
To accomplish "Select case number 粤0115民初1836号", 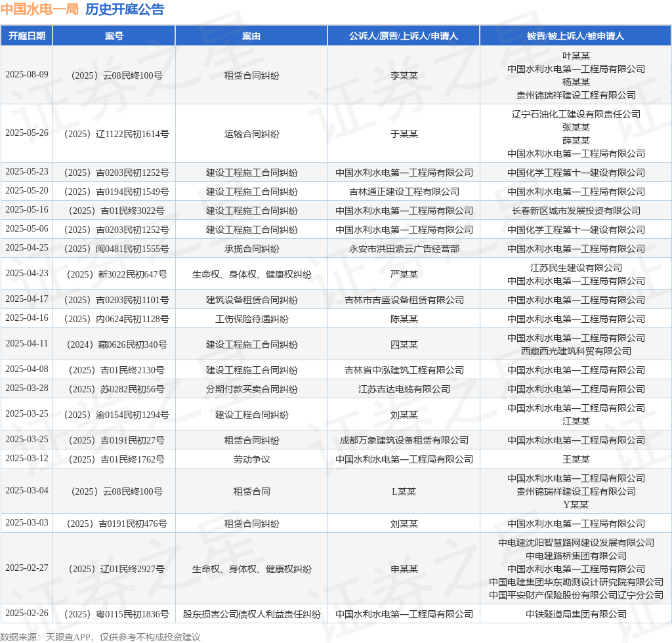I will [117, 614].
